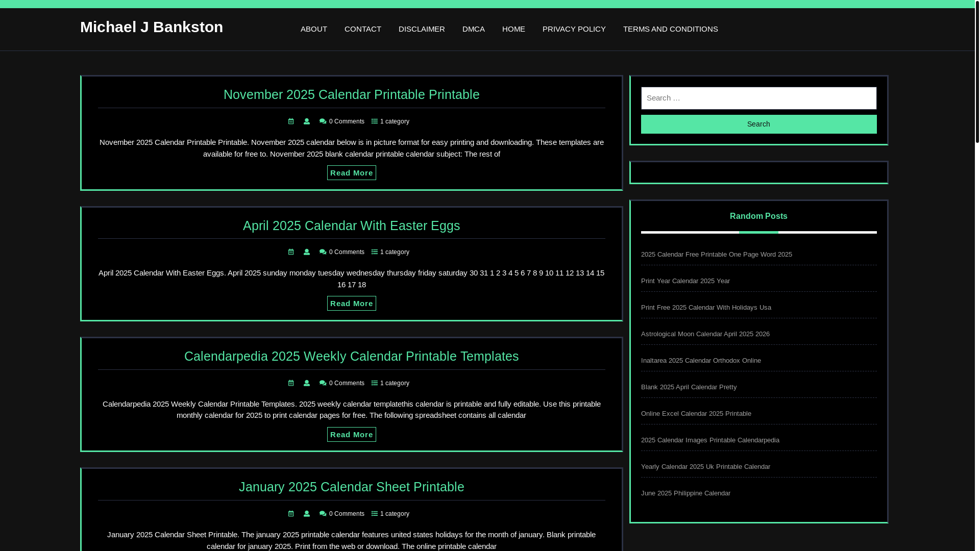Navigate to Home
Viewport: 980px width, 551px height.
(x=513, y=29)
